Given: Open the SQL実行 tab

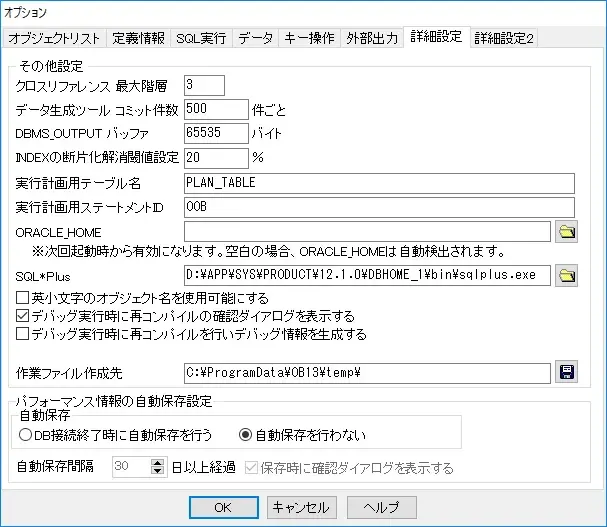Looking at the screenshot, I should 202,39.
